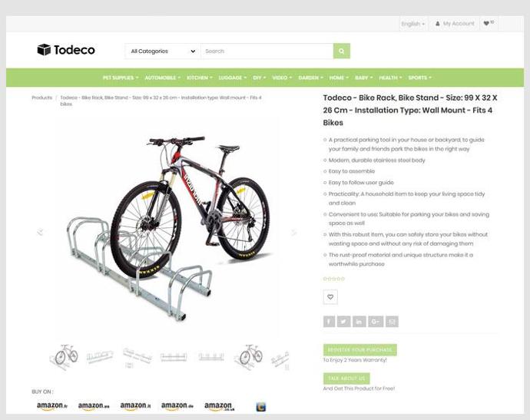Share product on Google Plus

[x=376, y=322]
